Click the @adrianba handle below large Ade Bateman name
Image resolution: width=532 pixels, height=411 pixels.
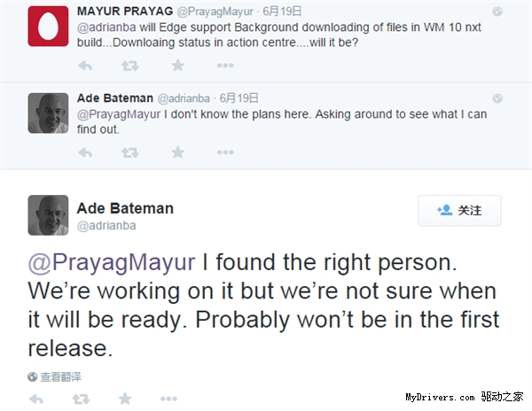[x=107, y=227]
